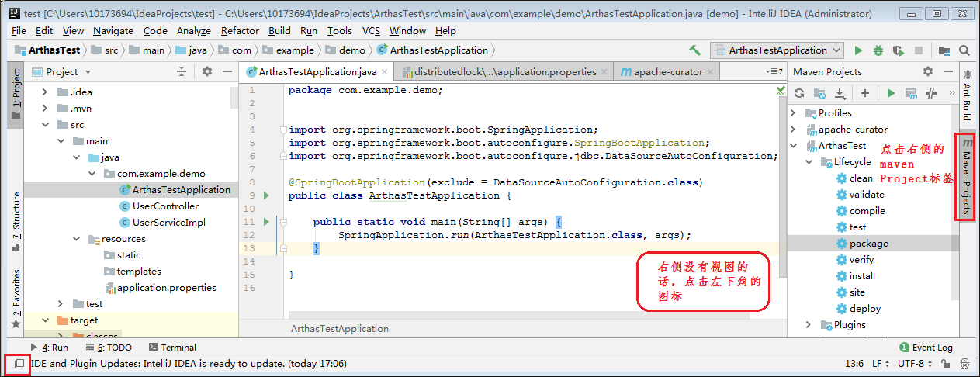Run the selected Maven build
Viewport: 980px width, 377px height.
(891, 93)
